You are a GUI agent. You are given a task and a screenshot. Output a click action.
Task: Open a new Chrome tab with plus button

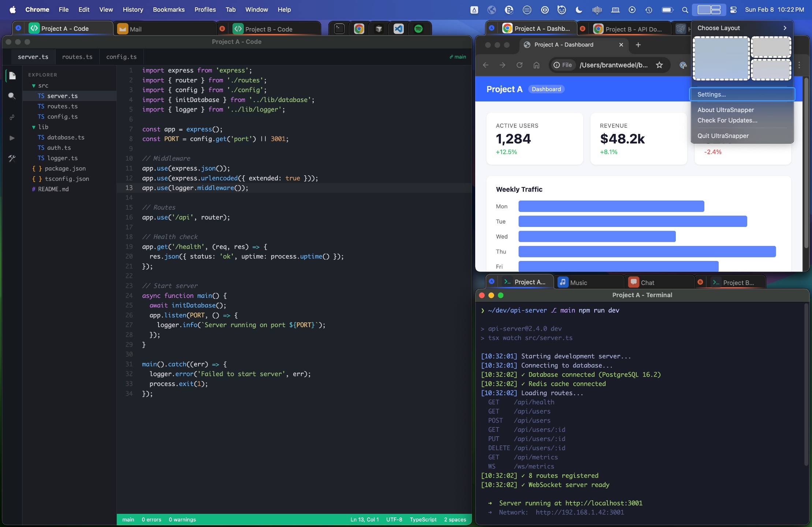(638, 45)
